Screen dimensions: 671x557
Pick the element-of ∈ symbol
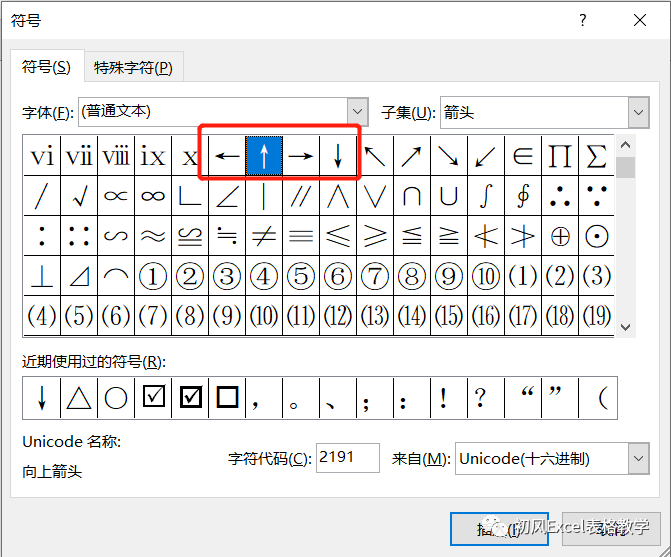[523, 156]
